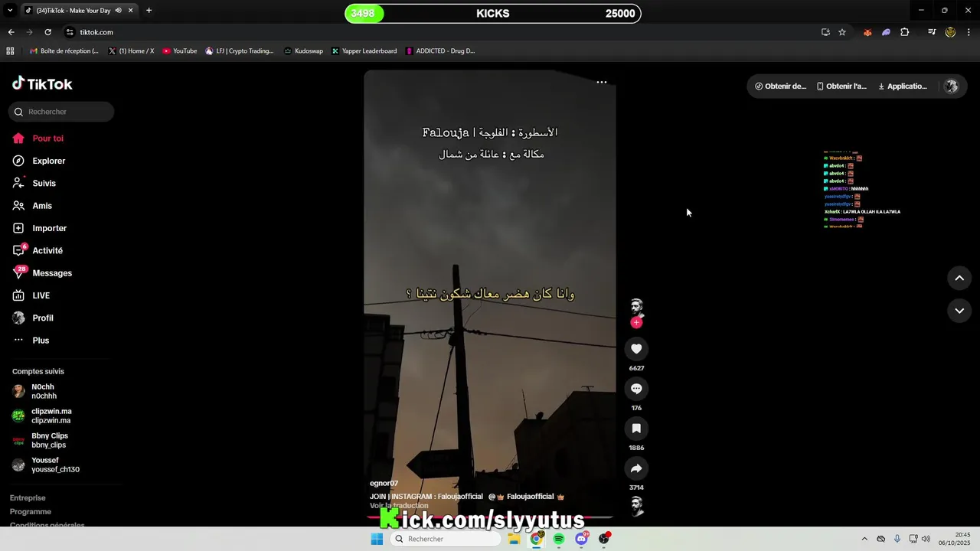
Task: Open Spotify from taskbar
Action: (x=559, y=539)
